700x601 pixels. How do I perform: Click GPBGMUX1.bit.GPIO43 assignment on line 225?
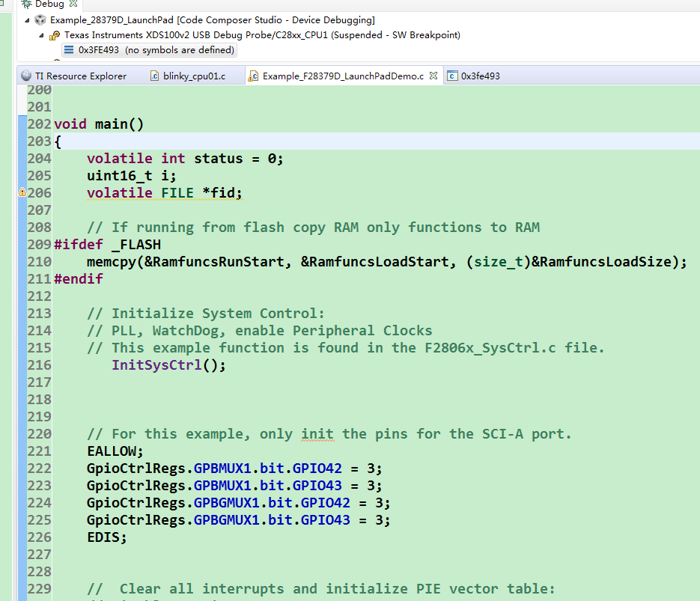pos(239,520)
